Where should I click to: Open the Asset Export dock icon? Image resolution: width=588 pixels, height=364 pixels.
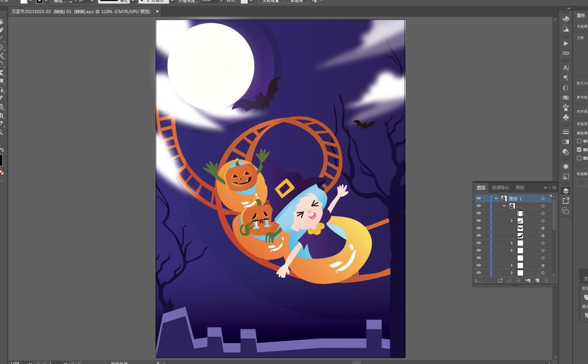click(x=566, y=201)
